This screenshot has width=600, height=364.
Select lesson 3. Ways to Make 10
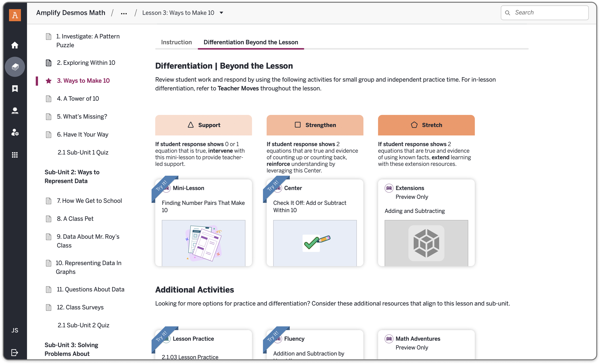(x=83, y=81)
